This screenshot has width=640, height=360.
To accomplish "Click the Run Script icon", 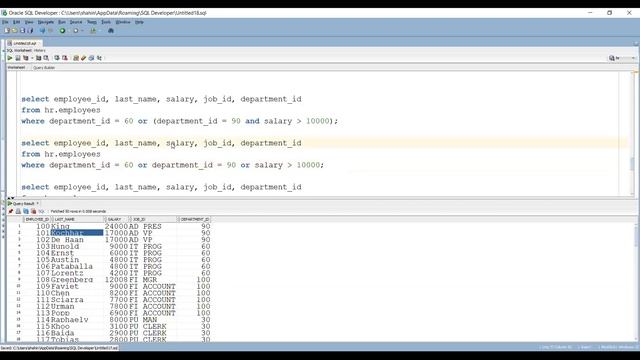I will tap(18, 58).
